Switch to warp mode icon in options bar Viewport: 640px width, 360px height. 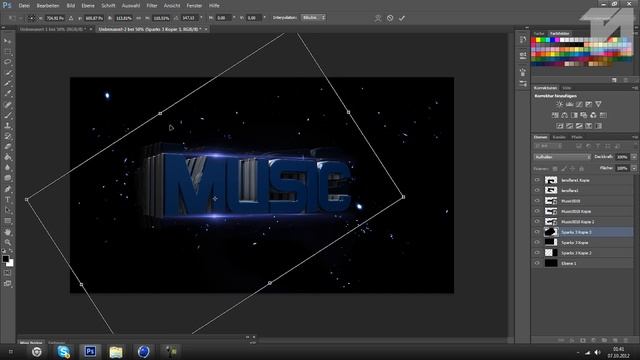pyautogui.click(x=378, y=18)
